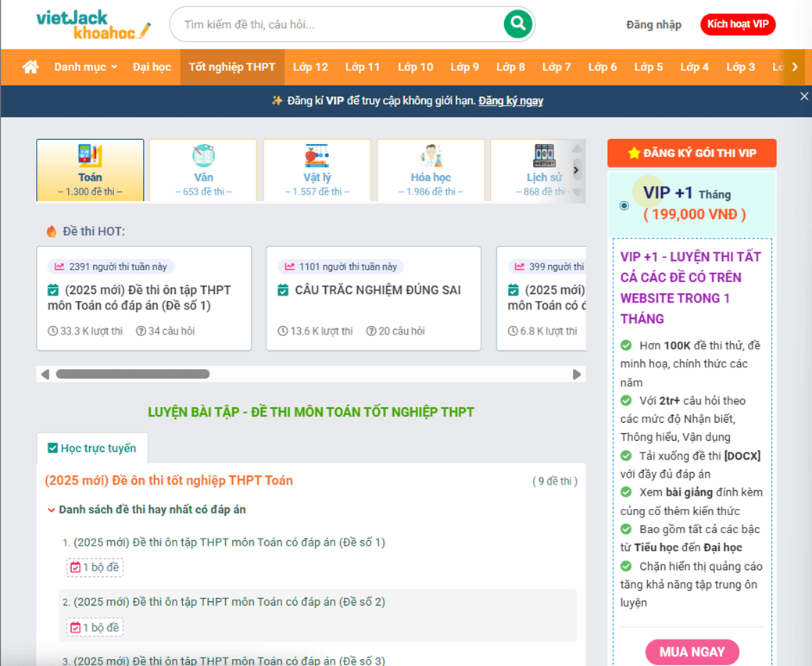Click the Đăng ký ngay link

tap(510, 101)
